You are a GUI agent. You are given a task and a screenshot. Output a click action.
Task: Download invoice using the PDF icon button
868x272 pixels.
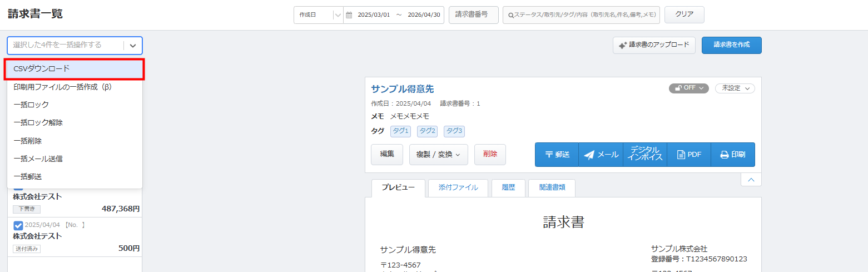coord(689,155)
